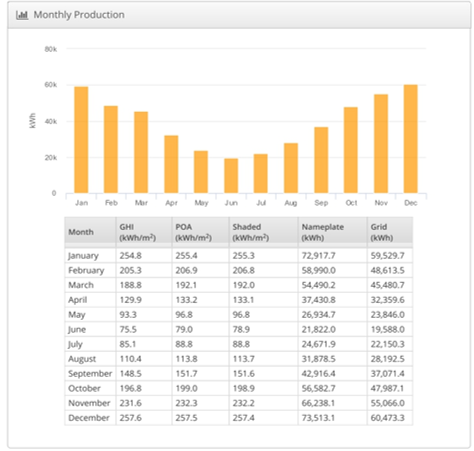Click the Monthly Production panel title
Viewport: 474px width, 451px height.
coord(79,15)
